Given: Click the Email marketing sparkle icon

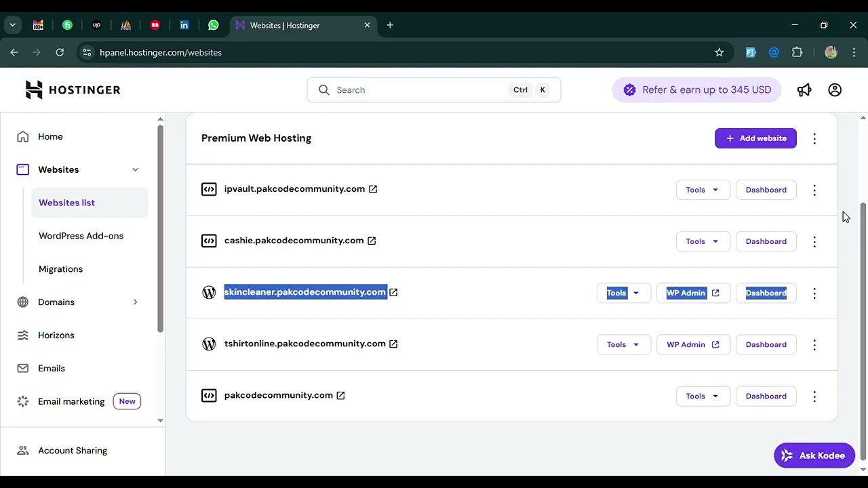Looking at the screenshot, I should tap(23, 401).
